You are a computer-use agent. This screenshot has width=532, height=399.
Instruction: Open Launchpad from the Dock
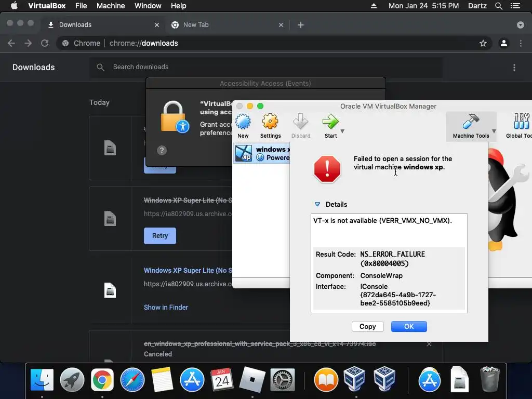tap(72, 380)
